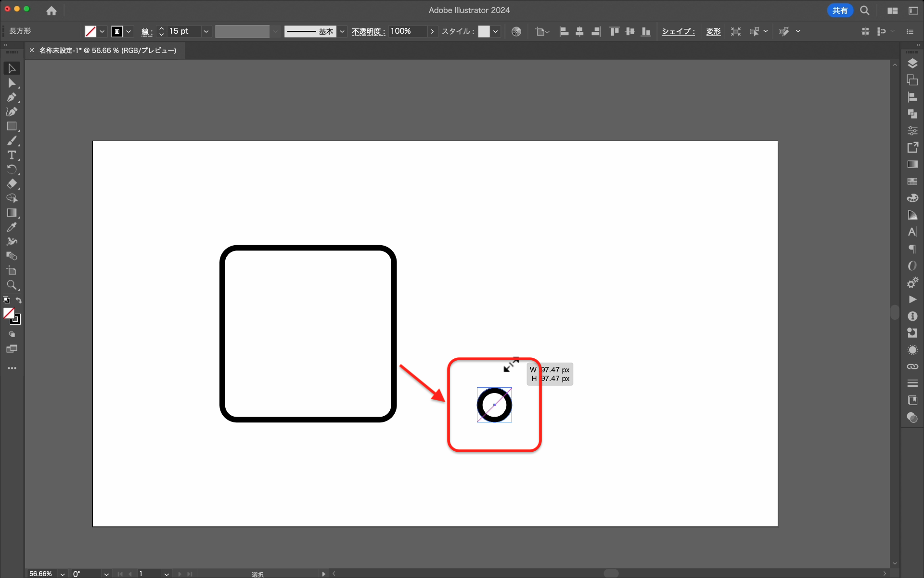The image size is (924, 578).
Task: Select the Eraser tool
Action: 12,184
